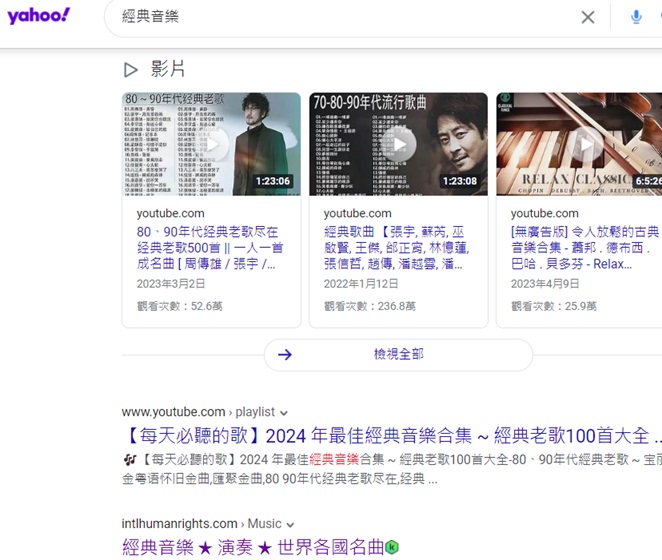Image resolution: width=662 pixels, height=560 pixels.
Task: Expand dropdown next to www.youtube.com › playlist
Action: coord(284,413)
